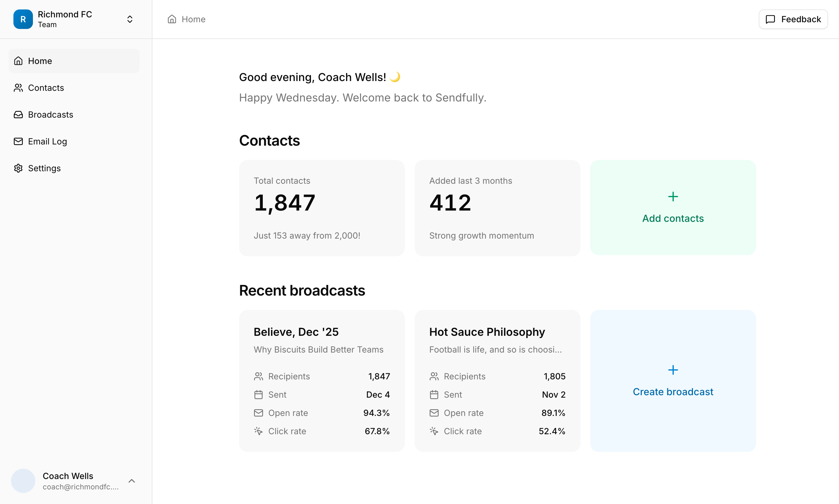
Task: Click the 94.3% open rate stat
Action: pyautogui.click(x=377, y=413)
